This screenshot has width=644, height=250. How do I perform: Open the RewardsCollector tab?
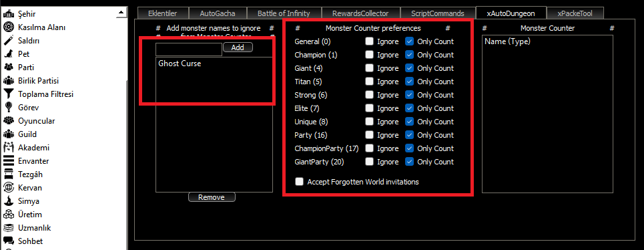click(360, 13)
